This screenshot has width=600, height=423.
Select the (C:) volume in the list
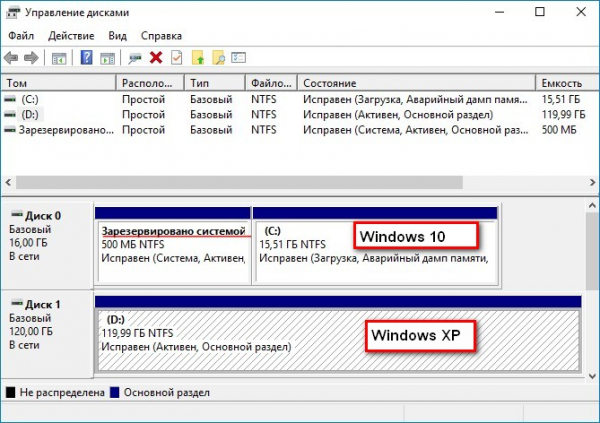30,99
